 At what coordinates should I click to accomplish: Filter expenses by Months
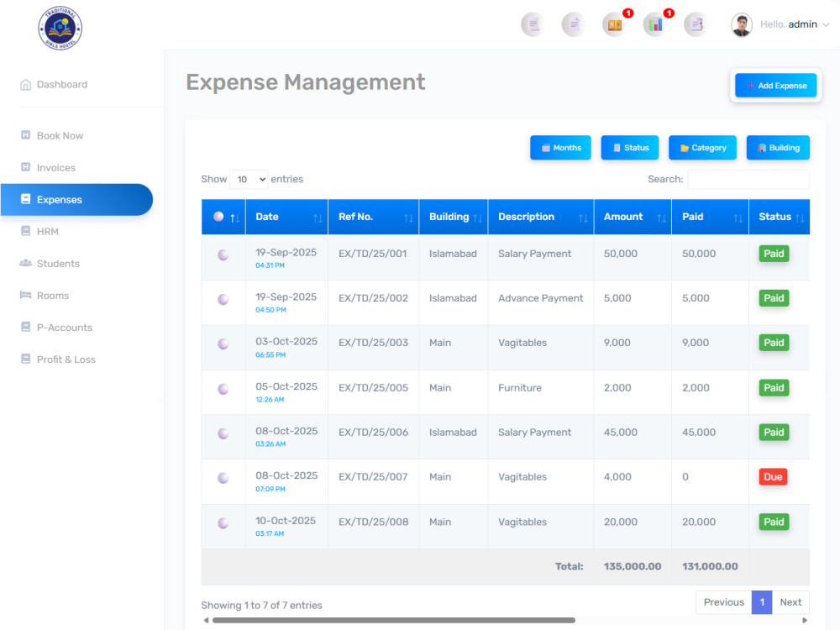point(560,148)
